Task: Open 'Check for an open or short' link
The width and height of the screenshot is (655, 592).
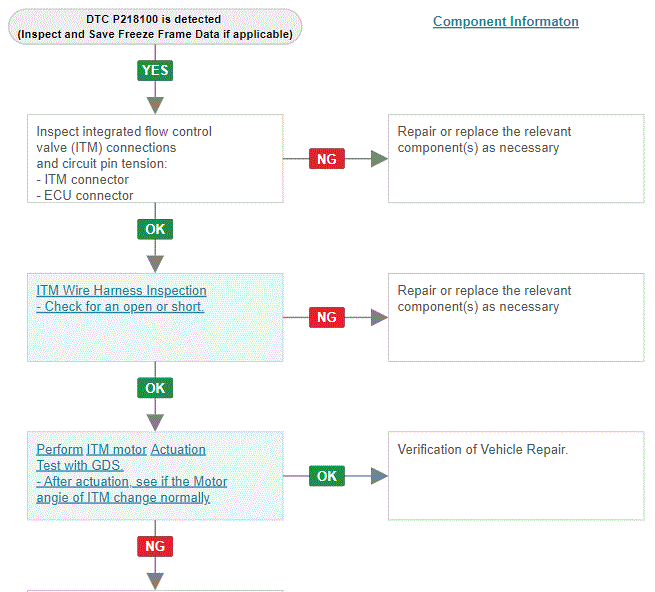Action: (120, 307)
